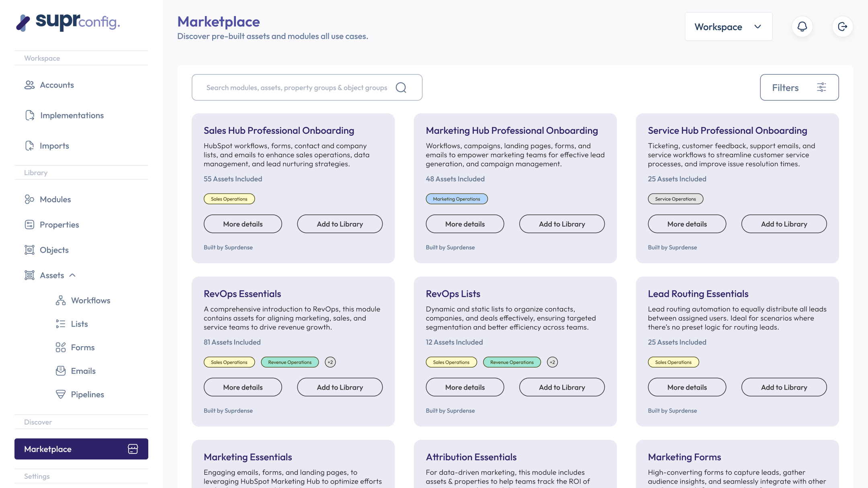Screen dimensions: 868x488
Task: Open the Workspace dropdown
Action: [728, 27]
